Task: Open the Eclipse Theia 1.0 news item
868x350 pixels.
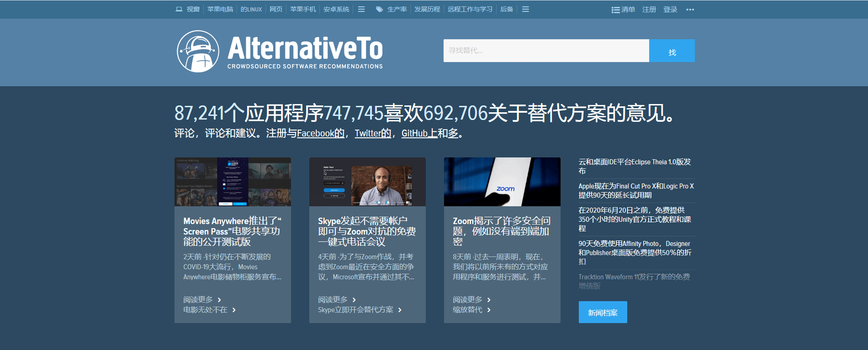Action: click(635, 167)
